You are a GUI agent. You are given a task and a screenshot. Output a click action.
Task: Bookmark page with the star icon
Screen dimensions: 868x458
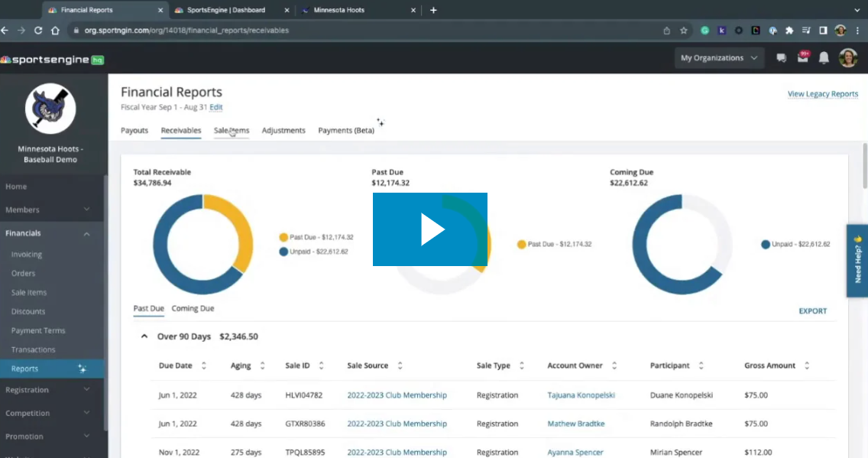[684, 31]
